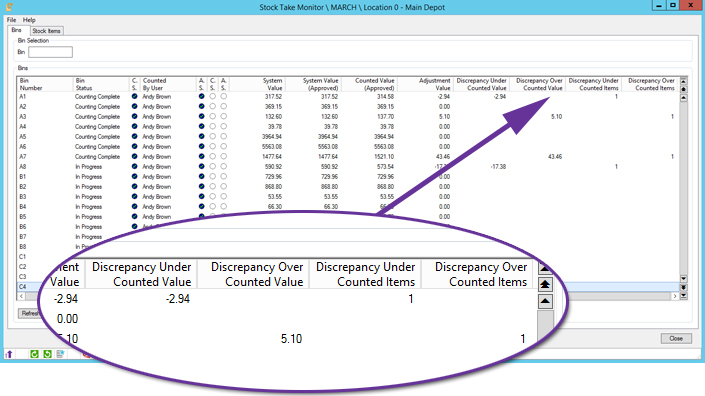Click the document with star icon
This screenshot has height=396, width=705.
(60, 354)
